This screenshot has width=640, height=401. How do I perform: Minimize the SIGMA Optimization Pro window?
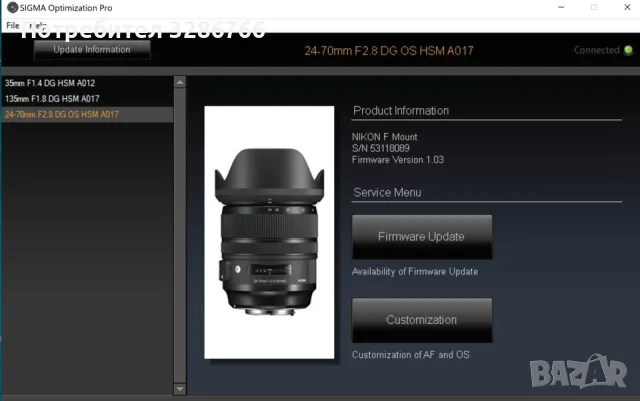click(561, 7)
